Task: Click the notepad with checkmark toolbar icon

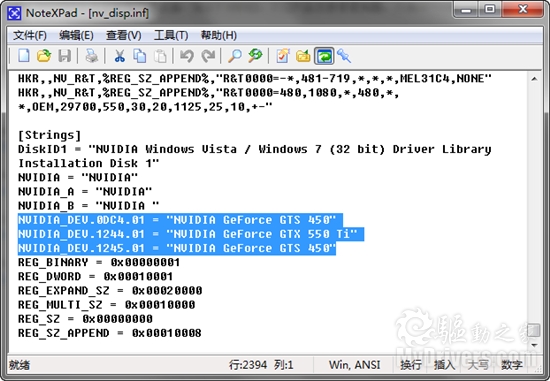Action: pos(283,56)
